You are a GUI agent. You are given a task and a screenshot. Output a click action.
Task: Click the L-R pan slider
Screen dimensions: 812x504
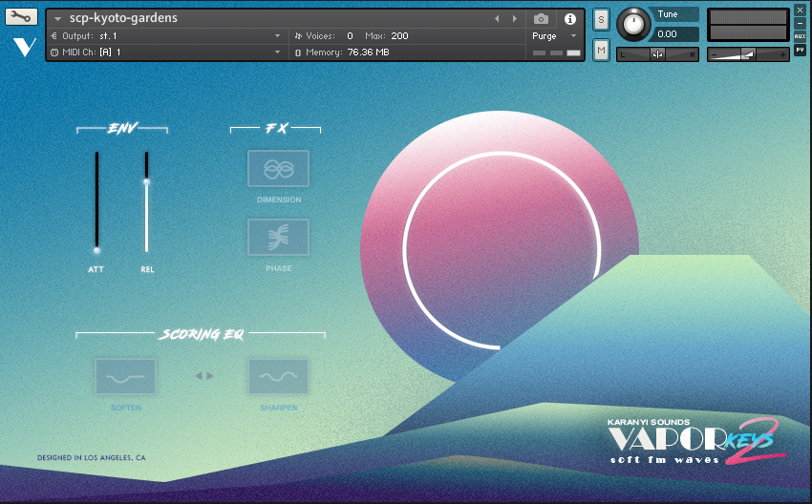(x=657, y=54)
